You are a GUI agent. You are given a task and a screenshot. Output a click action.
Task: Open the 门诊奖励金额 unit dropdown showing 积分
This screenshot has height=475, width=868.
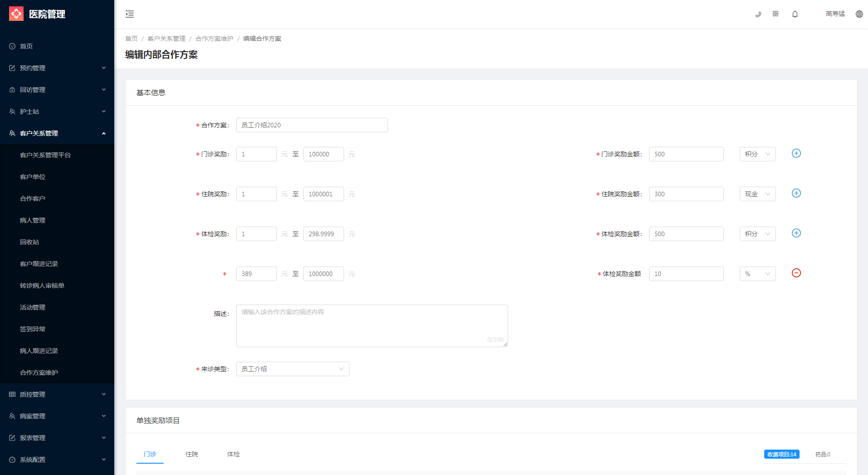757,154
